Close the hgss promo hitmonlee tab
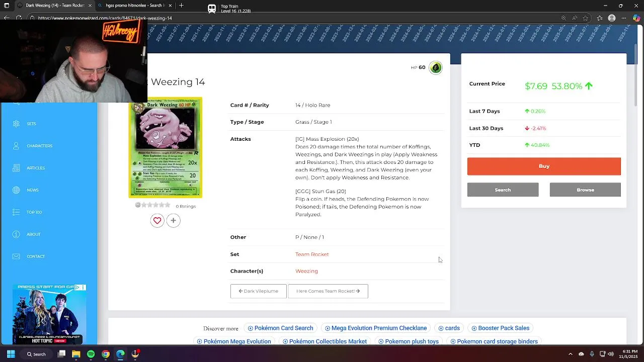 tap(170, 6)
